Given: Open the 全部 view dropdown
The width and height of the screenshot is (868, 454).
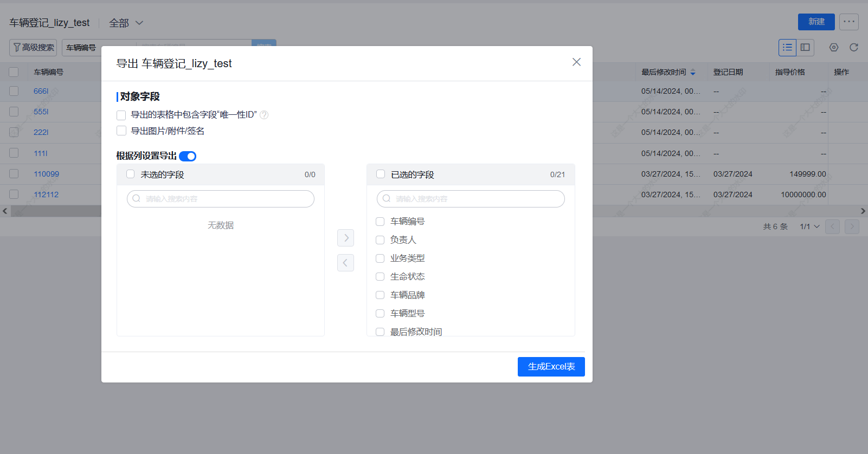Looking at the screenshot, I should click(126, 23).
